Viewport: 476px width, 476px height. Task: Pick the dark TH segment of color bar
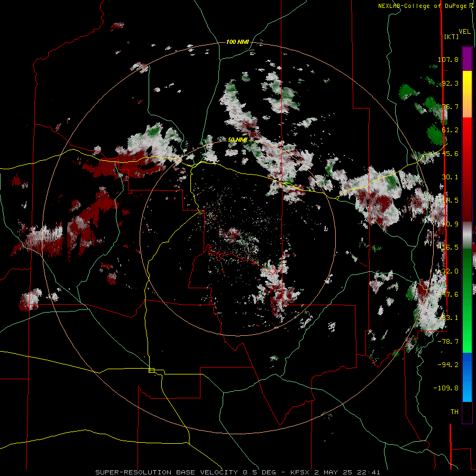467,412
